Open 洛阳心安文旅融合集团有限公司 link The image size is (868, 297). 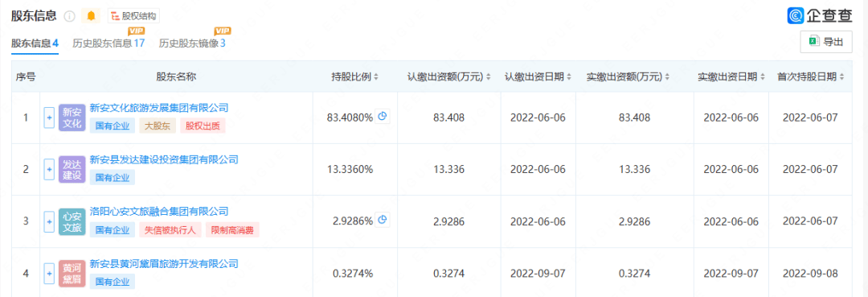tap(159, 211)
